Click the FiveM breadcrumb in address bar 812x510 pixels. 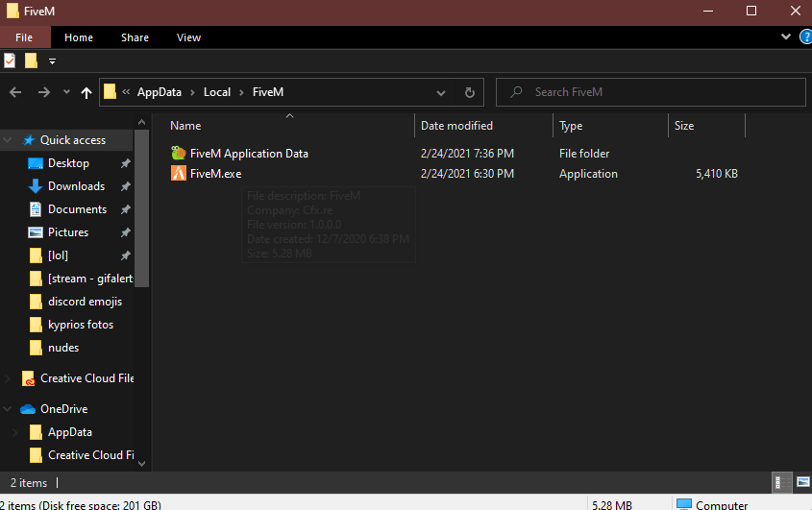point(268,92)
